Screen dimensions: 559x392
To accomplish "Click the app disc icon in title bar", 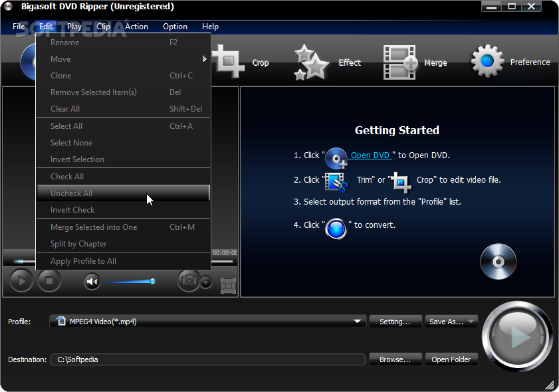I will tap(8, 7).
